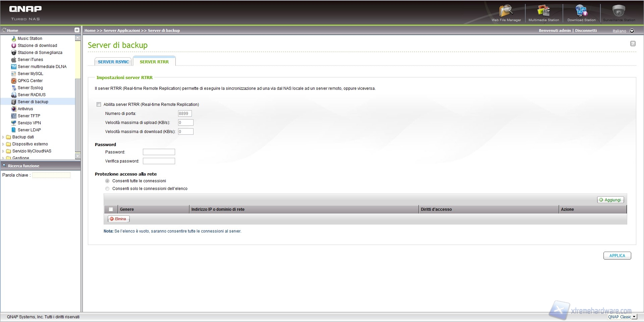Viewport: 644px width, 322px height.
Task: Click the APPLICA button
Action: coord(617,256)
